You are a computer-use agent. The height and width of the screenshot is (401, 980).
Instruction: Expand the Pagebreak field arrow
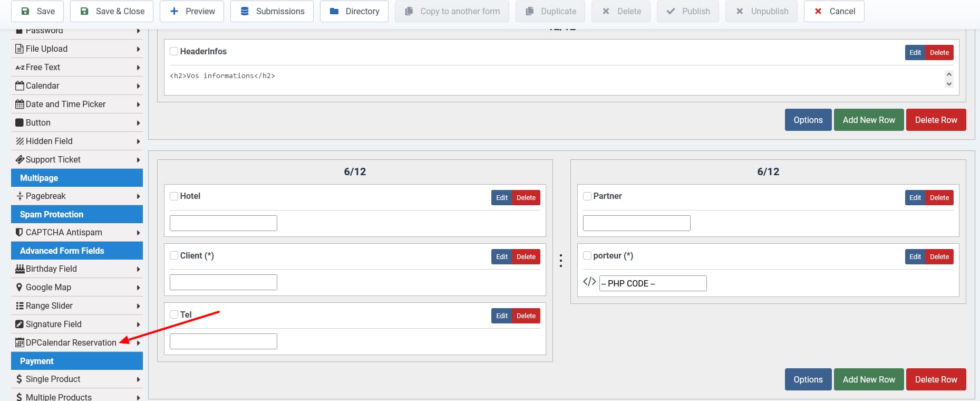point(138,196)
